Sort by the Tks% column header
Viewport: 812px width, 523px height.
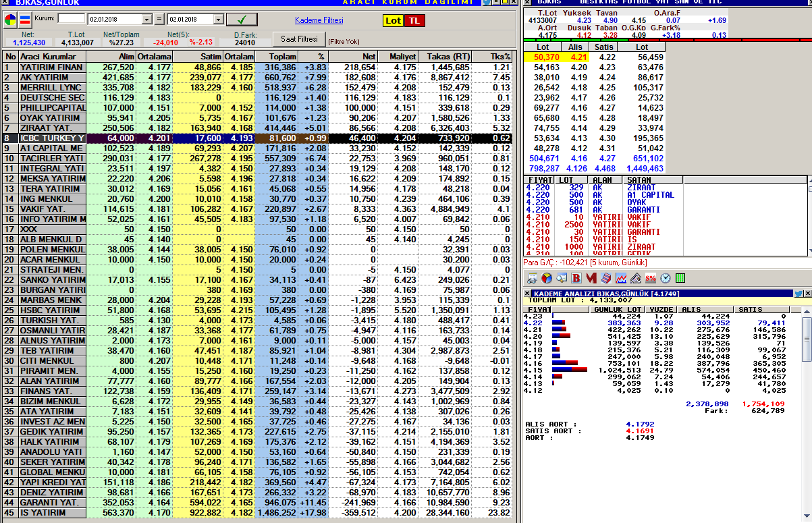[x=492, y=57]
